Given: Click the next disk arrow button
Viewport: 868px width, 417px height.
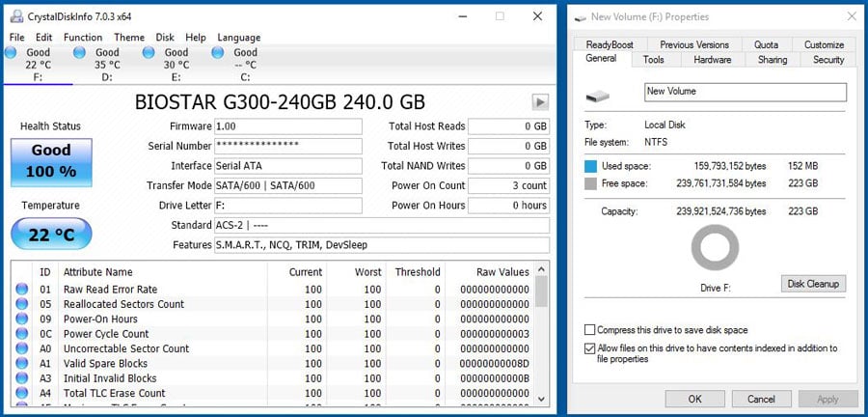Looking at the screenshot, I should click(540, 102).
